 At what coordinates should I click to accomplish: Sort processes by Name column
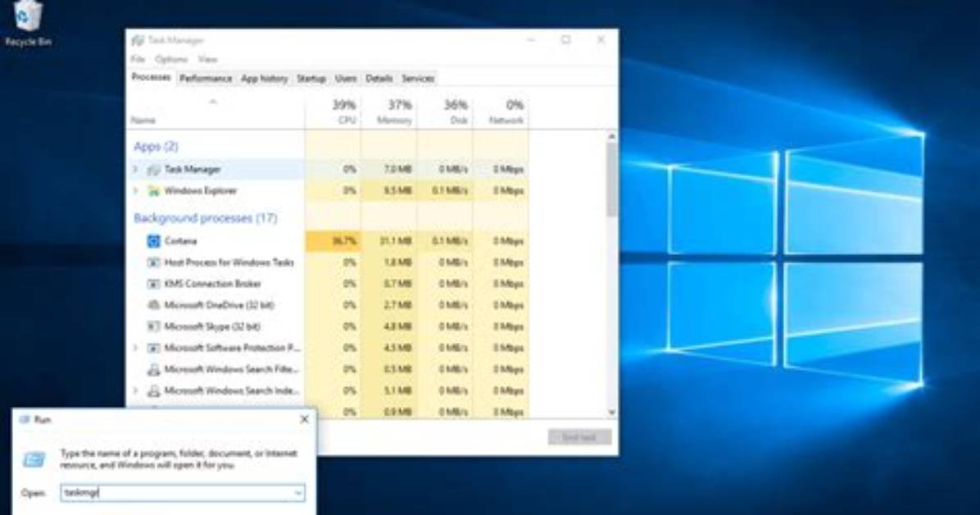[216, 112]
